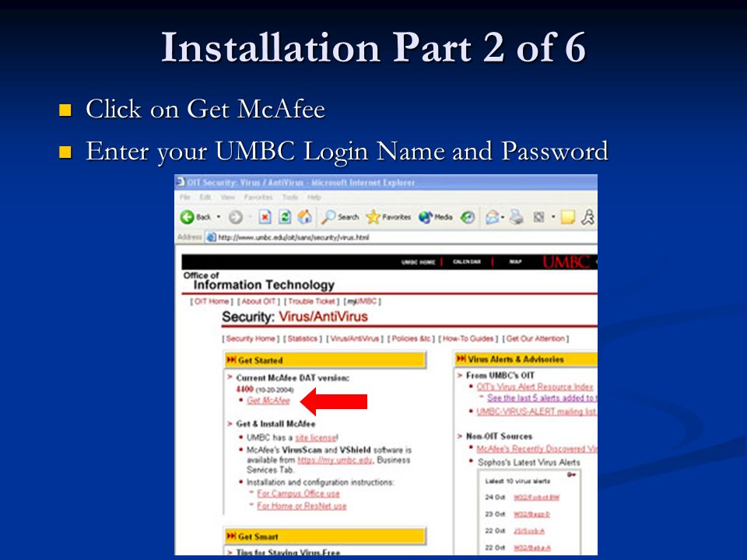Image resolution: width=747 pixels, height=560 pixels.
Task: Click the Virus Alerts & Advisories header
Action: pos(526,359)
